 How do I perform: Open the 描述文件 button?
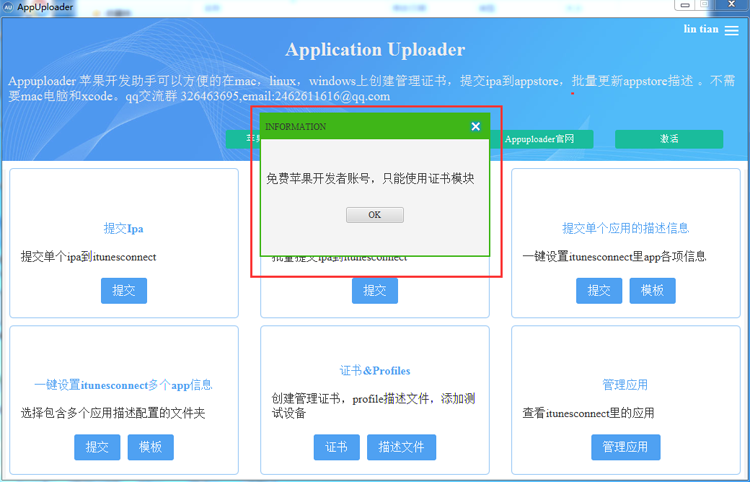point(401,447)
